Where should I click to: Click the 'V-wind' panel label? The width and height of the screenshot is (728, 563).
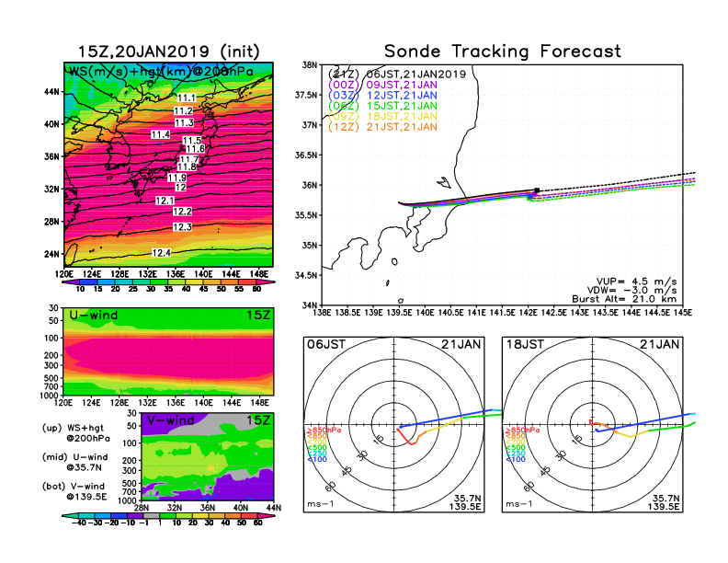170,420
